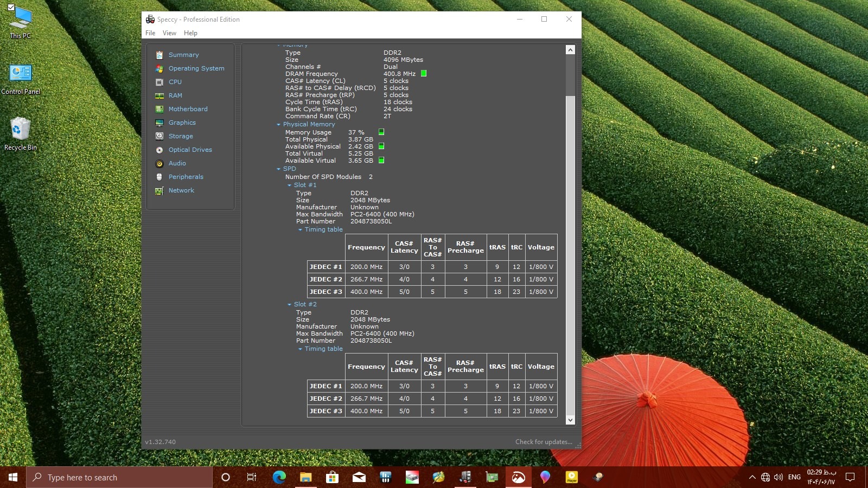Open the yellow Player app in taskbar

pyautogui.click(x=572, y=477)
